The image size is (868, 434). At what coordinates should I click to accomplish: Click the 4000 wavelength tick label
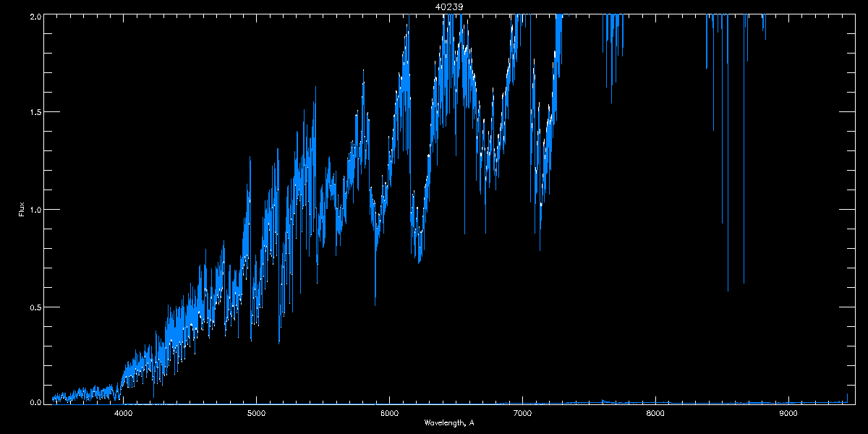pos(123,414)
